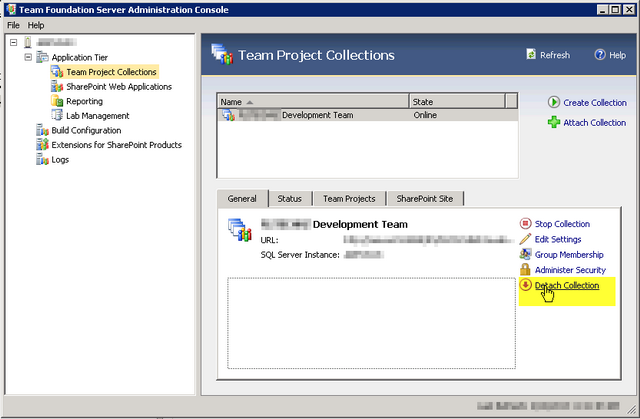Click the Online state cell
Viewport: 640px width, 419px height.
[425, 115]
